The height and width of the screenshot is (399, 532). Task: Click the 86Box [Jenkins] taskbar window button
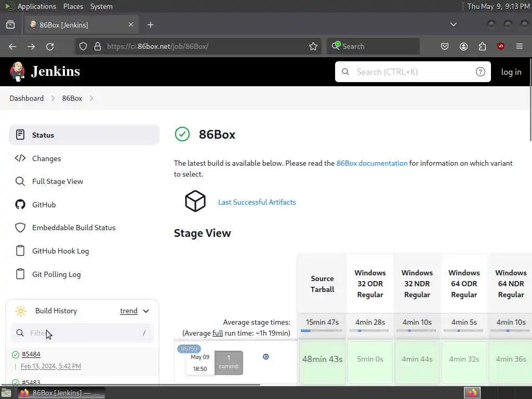[61, 393]
